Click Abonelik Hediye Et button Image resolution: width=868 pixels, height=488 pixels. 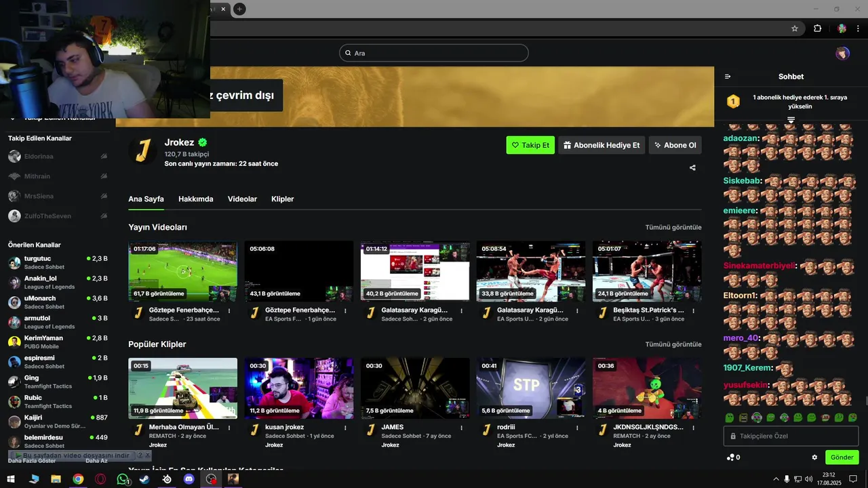(x=601, y=145)
